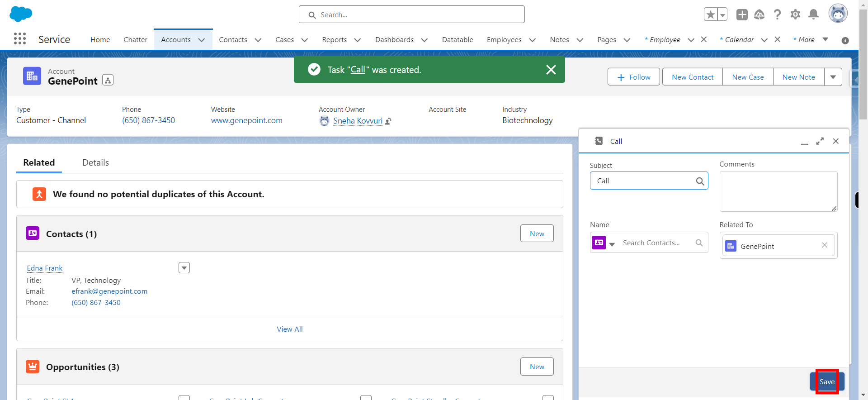The height and width of the screenshot is (400, 868).
Task: Click the GenePoint pill account icon
Action: point(731,246)
